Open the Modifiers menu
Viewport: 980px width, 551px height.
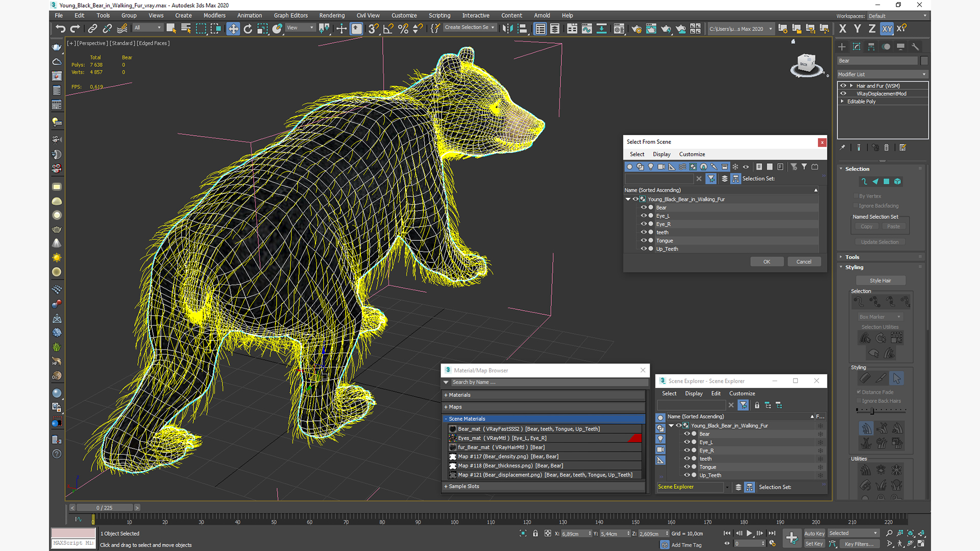214,15
